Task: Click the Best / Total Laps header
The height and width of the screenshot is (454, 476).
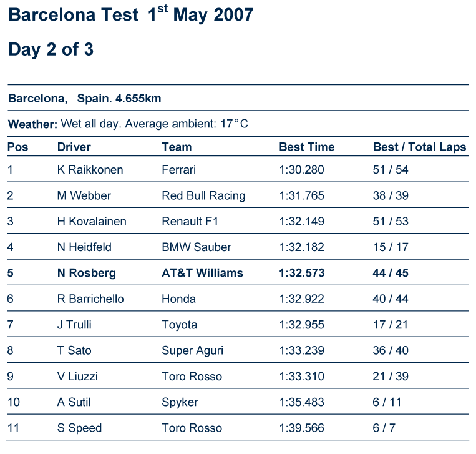Action: click(x=419, y=147)
